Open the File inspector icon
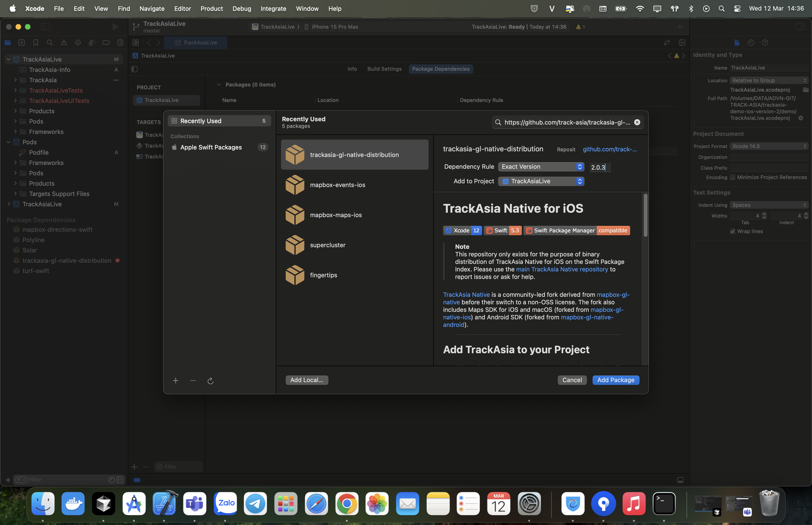This screenshot has width=812, height=525. [x=737, y=43]
